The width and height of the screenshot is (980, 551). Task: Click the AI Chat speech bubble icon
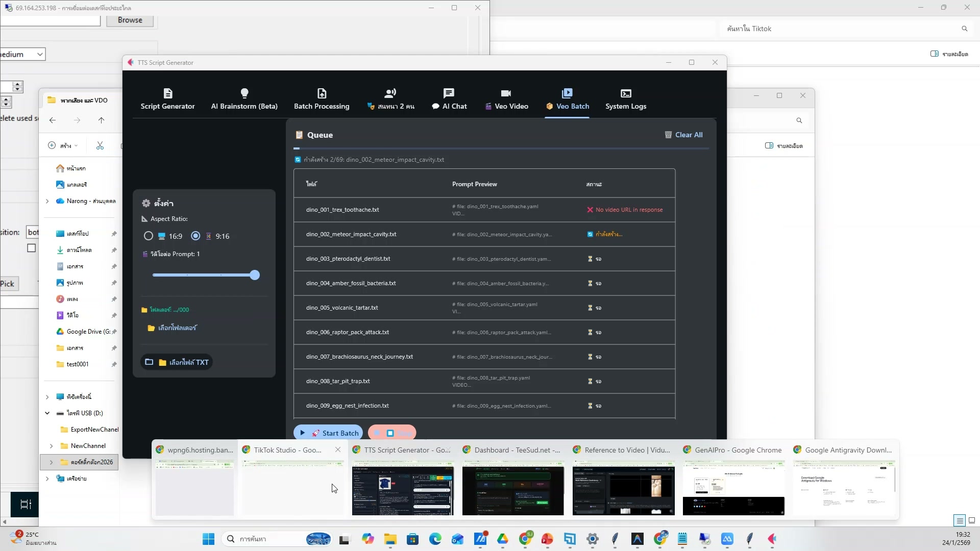pos(449,93)
